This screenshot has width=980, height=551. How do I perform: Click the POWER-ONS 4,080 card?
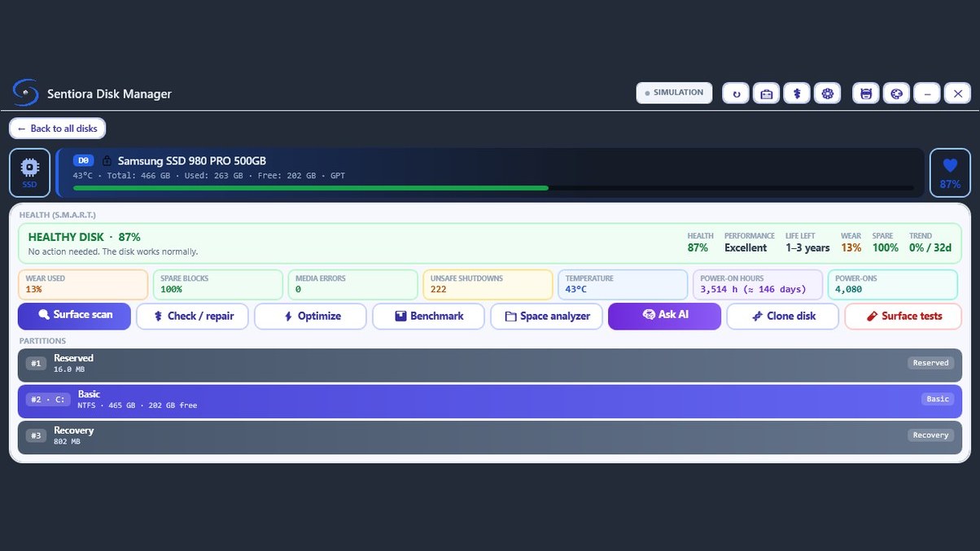coord(892,285)
